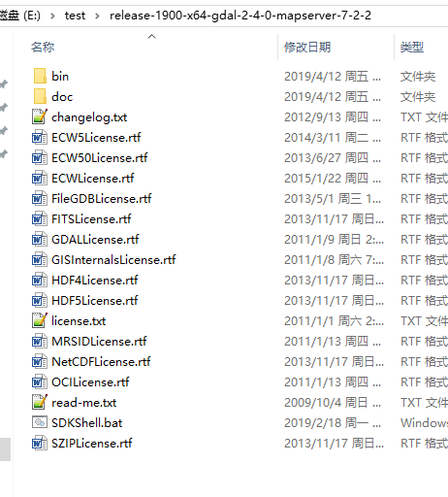
Task: Toggle sort order via arrow above name column
Action: coord(151,36)
